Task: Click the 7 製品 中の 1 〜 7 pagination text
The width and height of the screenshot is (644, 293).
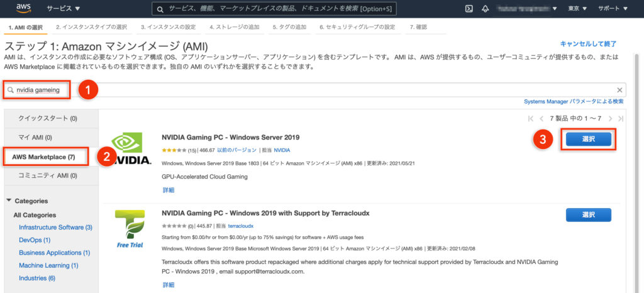Action: (575, 119)
